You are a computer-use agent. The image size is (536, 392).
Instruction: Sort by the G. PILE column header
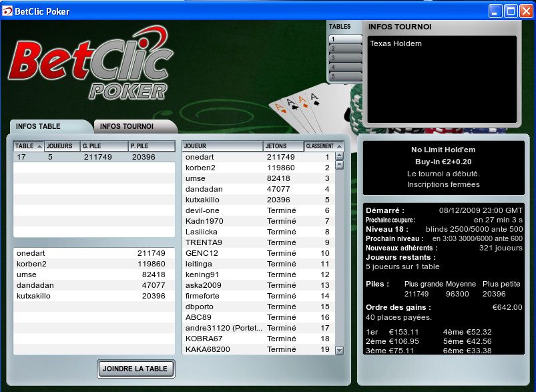104,146
